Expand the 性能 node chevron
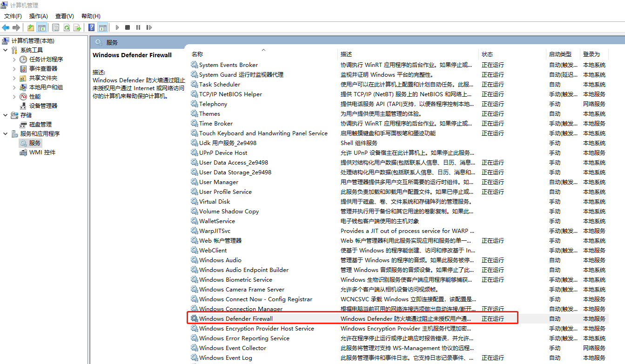 tap(14, 97)
